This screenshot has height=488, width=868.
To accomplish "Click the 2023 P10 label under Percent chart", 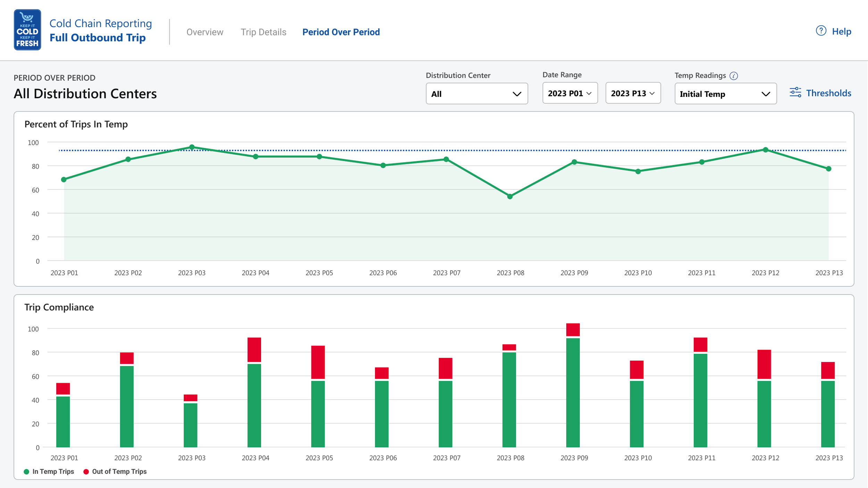I will click(638, 273).
